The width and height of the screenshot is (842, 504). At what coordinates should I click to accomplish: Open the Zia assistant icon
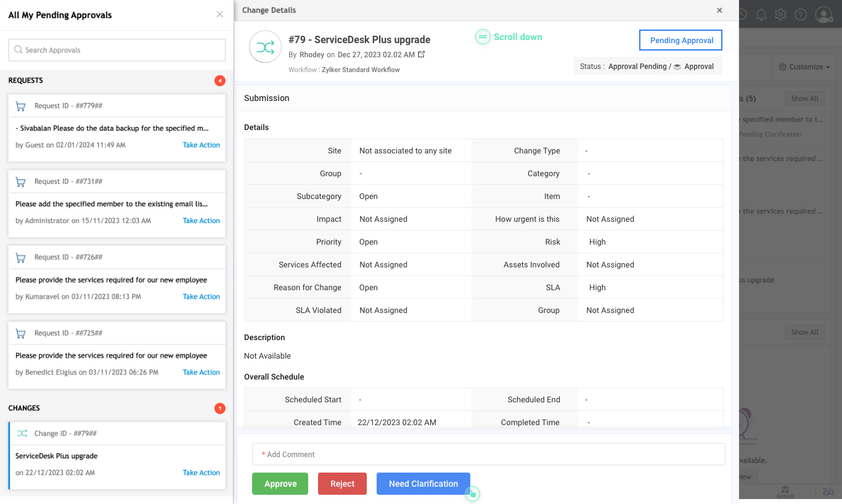coord(828,491)
